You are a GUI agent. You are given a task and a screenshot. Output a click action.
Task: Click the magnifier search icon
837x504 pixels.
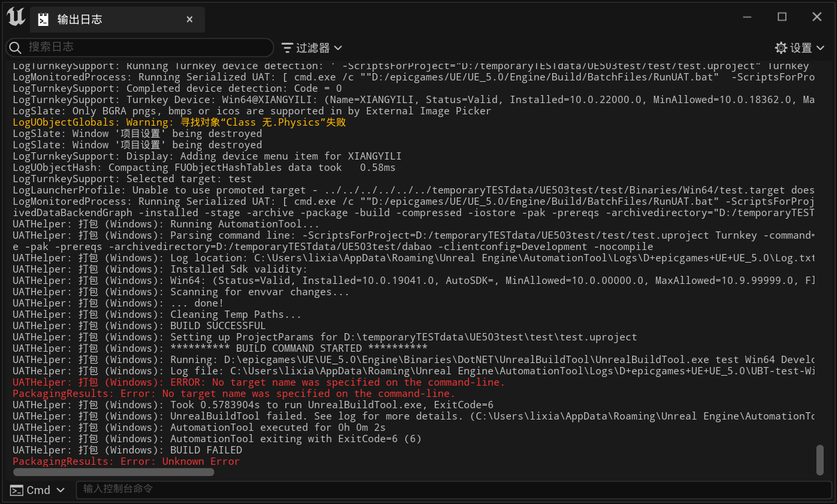coord(15,48)
